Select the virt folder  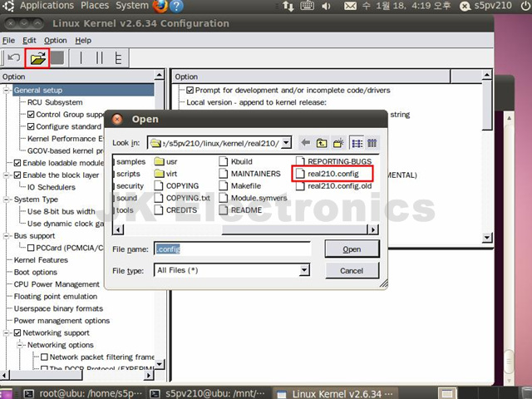pyautogui.click(x=165, y=174)
